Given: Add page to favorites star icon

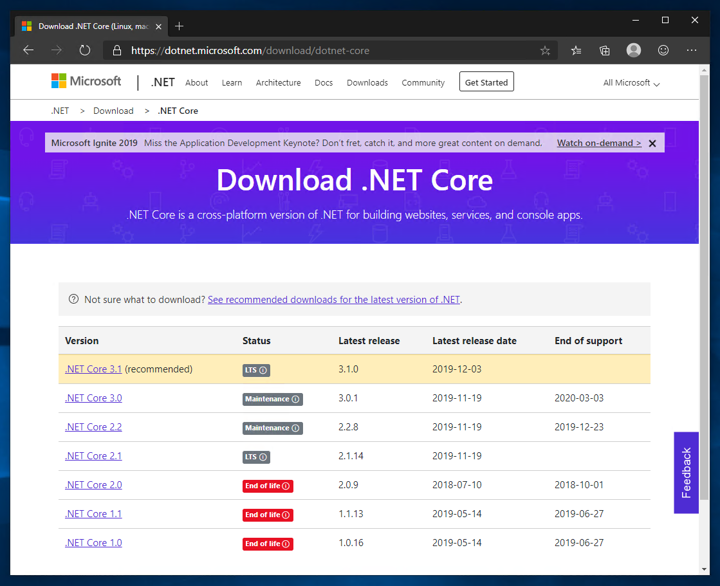Looking at the screenshot, I should [545, 51].
